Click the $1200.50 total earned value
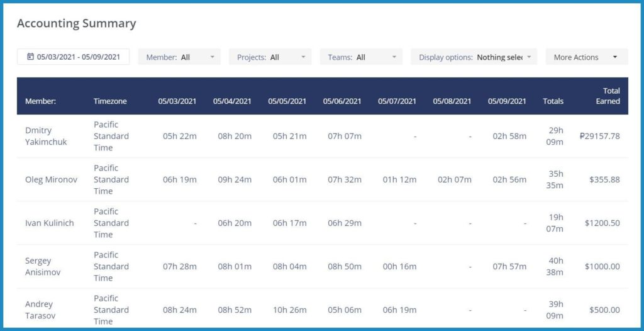 click(x=602, y=223)
